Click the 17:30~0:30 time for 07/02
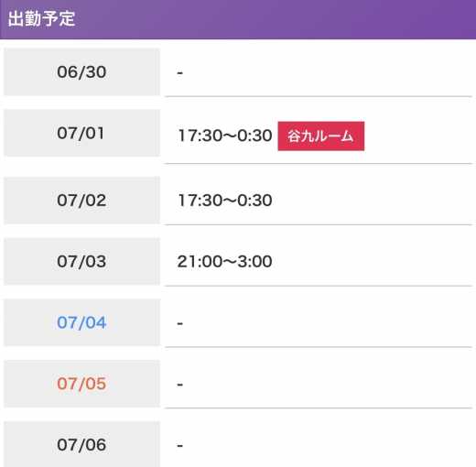The height and width of the screenshot is (467, 476). click(x=225, y=201)
